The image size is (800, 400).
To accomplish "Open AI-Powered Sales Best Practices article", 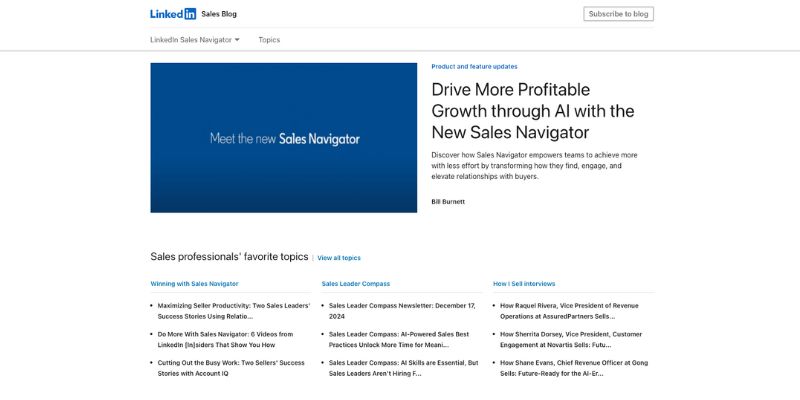I will [398, 340].
